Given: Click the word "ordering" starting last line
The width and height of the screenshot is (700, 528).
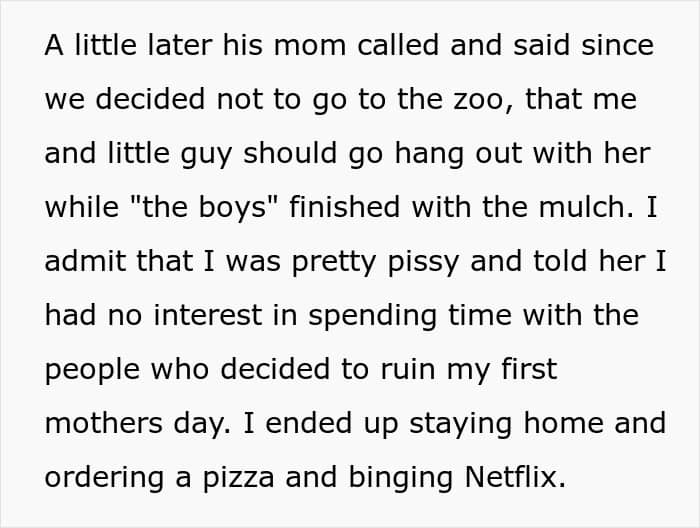Looking at the screenshot, I should pyautogui.click(x=104, y=478).
